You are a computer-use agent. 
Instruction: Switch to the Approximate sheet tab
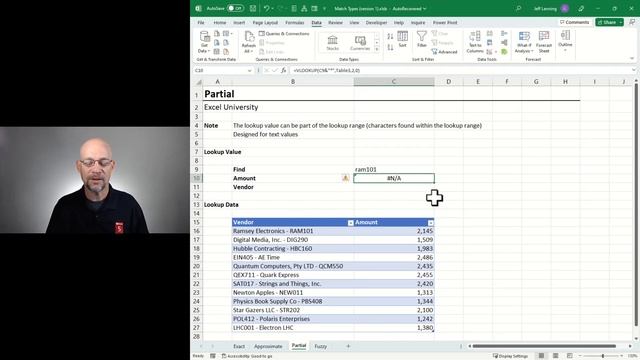[x=268, y=346]
